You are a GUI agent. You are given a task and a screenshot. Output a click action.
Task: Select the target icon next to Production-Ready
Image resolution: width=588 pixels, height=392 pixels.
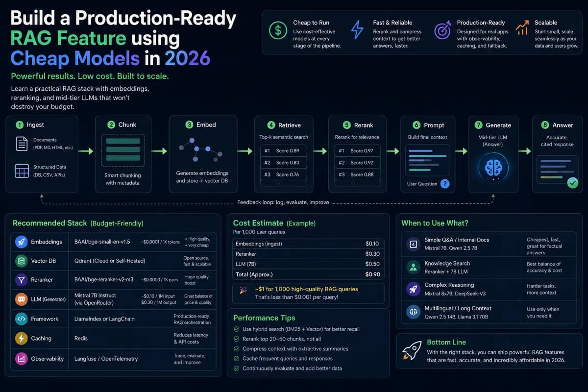(x=442, y=31)
